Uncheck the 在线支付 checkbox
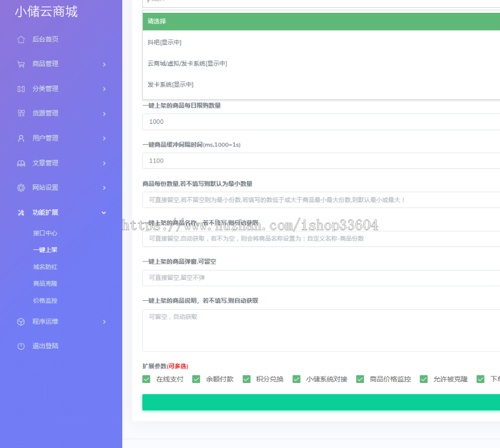Viewport: 500px width, 448px height. tap(146, 379)
